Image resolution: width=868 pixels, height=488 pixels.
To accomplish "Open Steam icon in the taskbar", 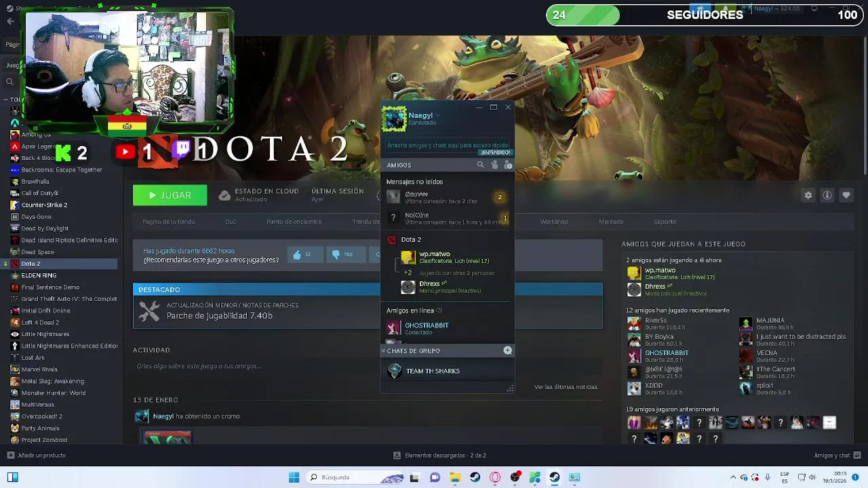I will coord(555,477).
